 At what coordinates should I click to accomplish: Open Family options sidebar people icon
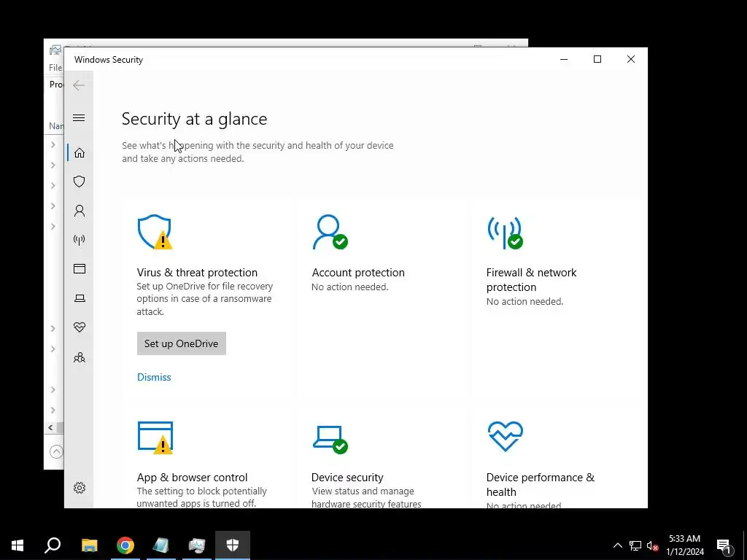79,357
